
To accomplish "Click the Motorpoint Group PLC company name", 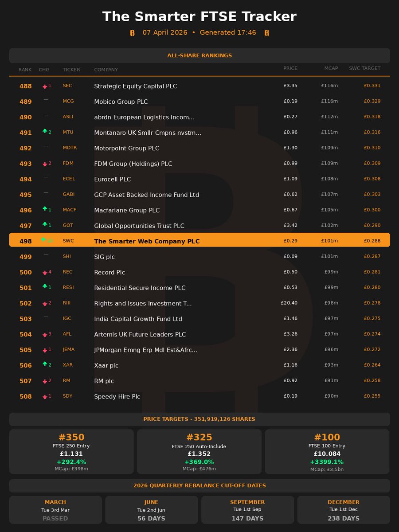I will (126, 148).
